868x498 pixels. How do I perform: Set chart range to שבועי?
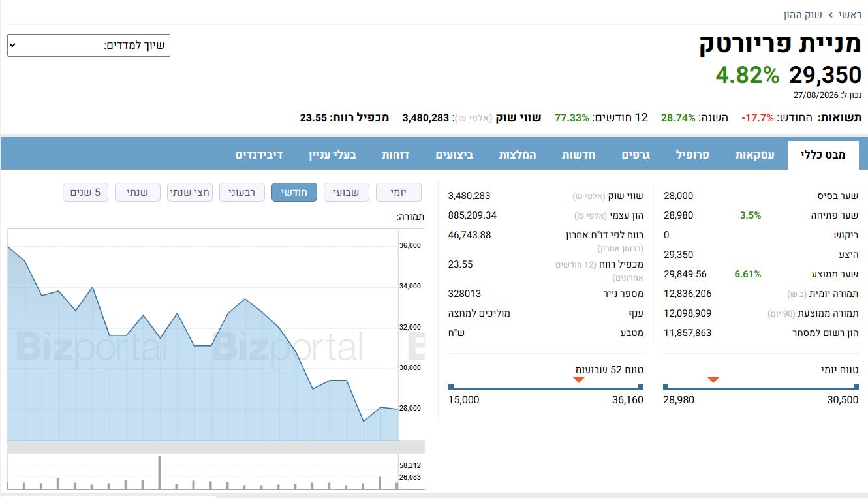tap(347, 193)
